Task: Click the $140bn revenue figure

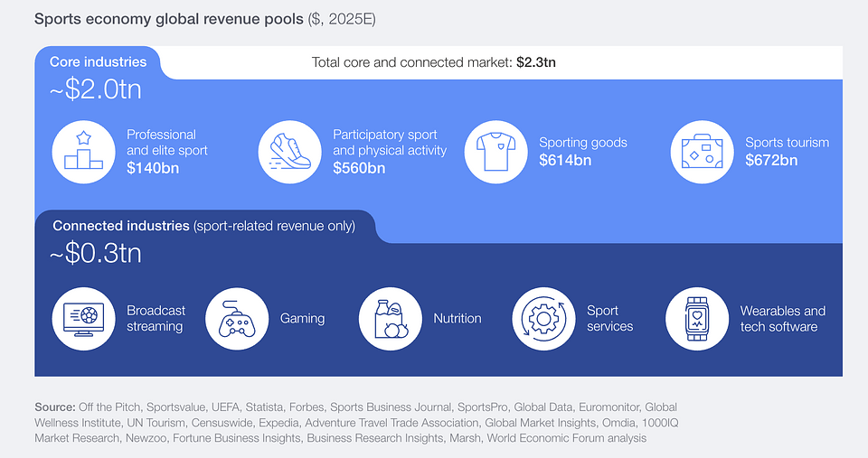Action: 152,167
